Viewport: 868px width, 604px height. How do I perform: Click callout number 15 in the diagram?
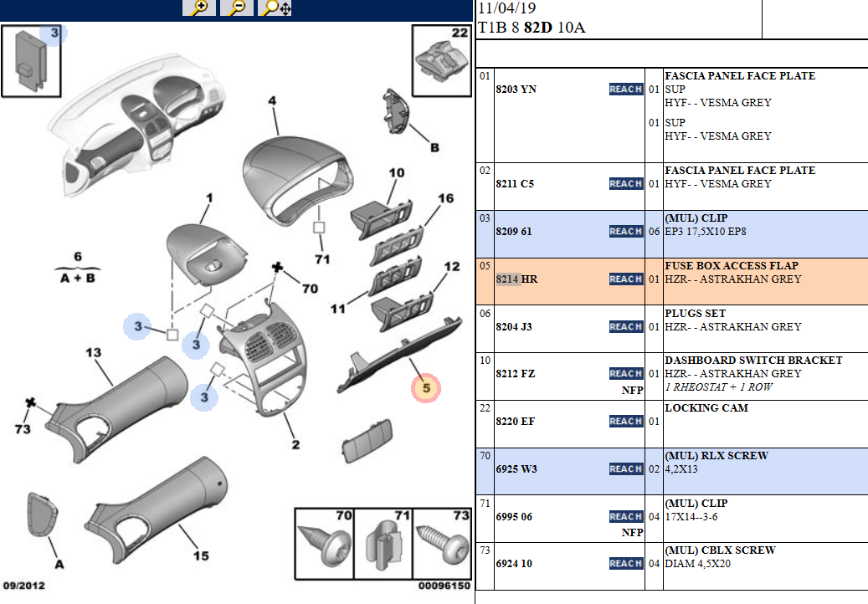point(201,555)
